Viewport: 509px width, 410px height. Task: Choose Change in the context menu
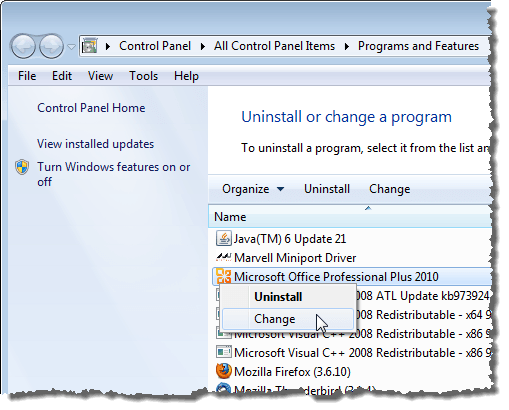(x=288, y=319)
